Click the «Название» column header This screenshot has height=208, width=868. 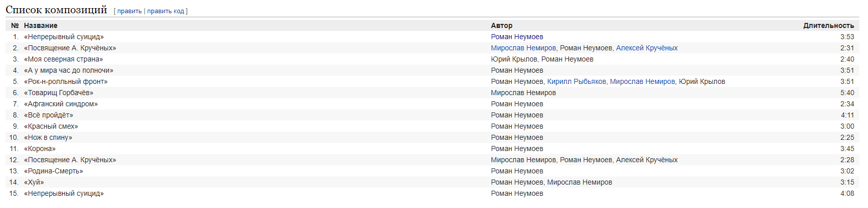click(41, 25)
